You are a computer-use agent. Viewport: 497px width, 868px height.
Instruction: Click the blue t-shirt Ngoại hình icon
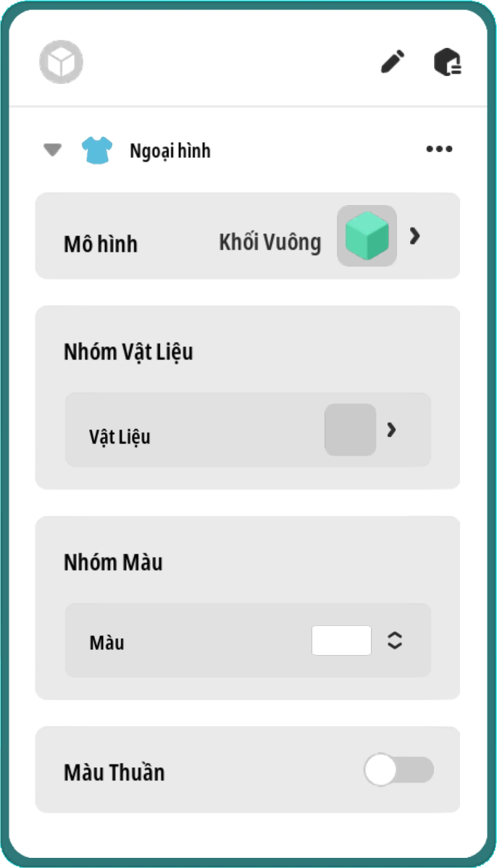pos(96,151)
